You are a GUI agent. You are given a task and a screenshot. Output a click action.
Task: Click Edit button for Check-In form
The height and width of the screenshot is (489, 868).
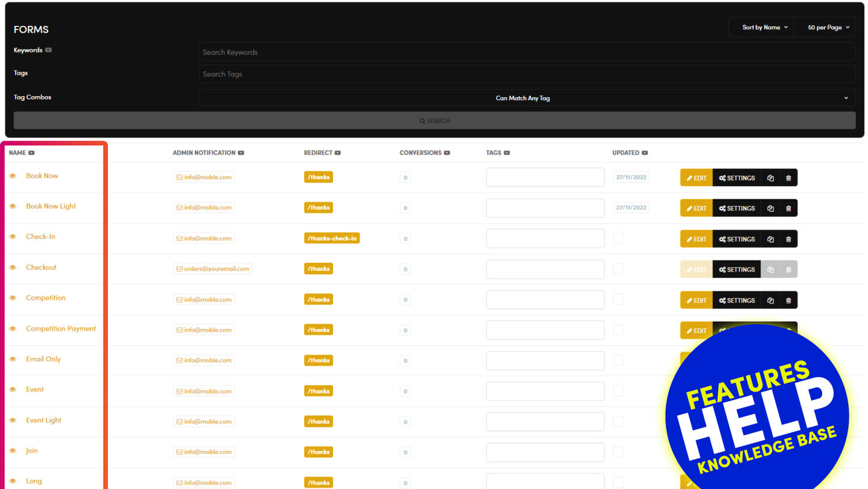(696, 239)
